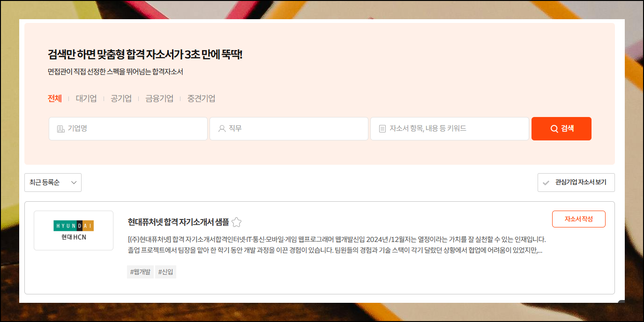Focus the 기업명 input field

(128, 129)
